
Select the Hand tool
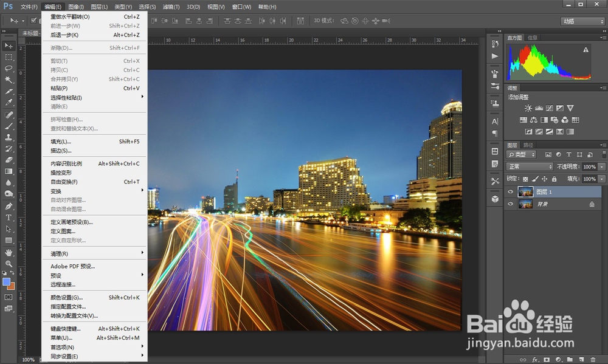point(9,253)
